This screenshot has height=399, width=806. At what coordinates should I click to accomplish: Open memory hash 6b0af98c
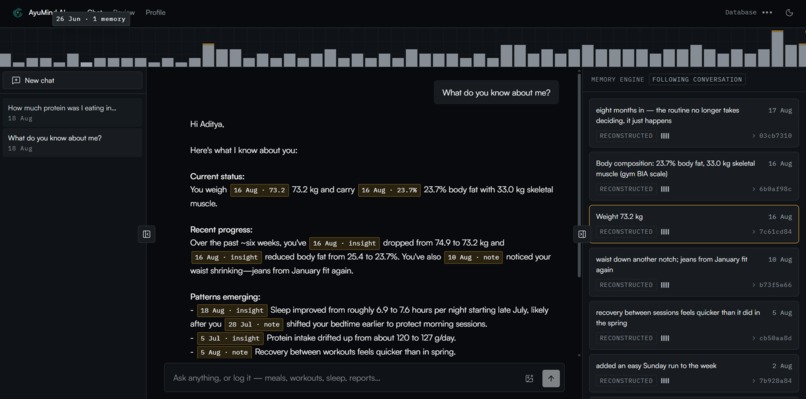pyautogui.click(x=772, y=189)
